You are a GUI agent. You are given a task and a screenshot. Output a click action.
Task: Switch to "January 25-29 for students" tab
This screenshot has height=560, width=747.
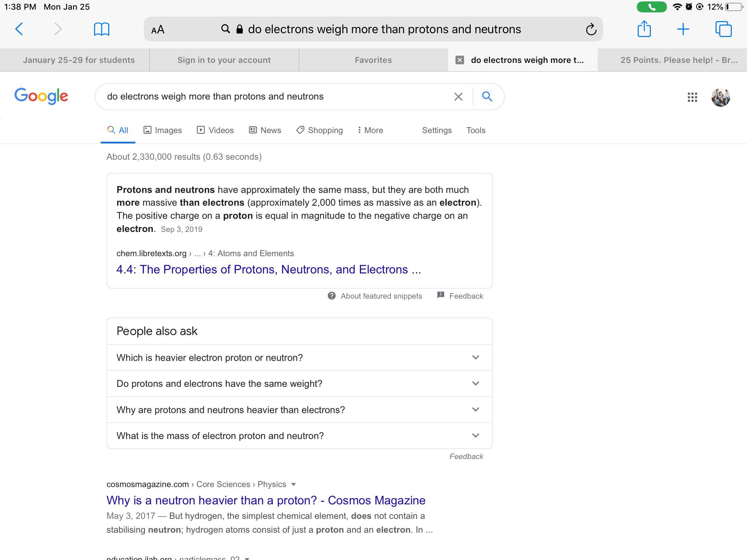(x=79, y=60)
